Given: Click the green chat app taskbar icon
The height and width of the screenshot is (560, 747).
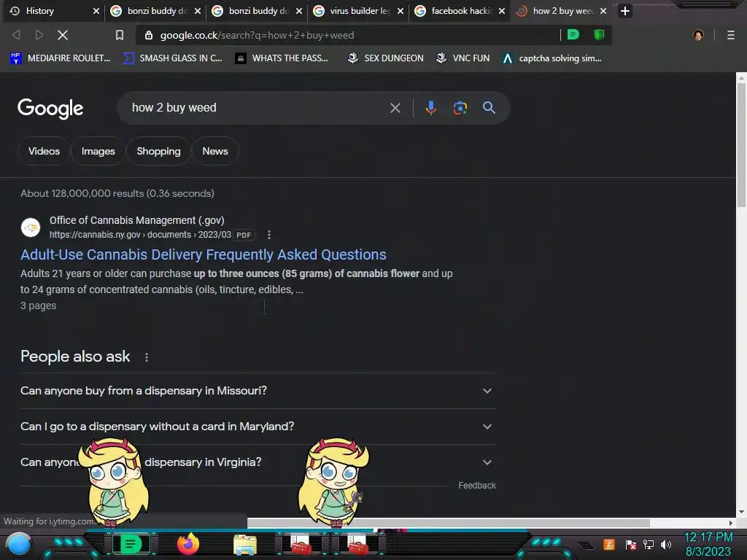Looking at the screenshot, I should (x=131, y=544).
